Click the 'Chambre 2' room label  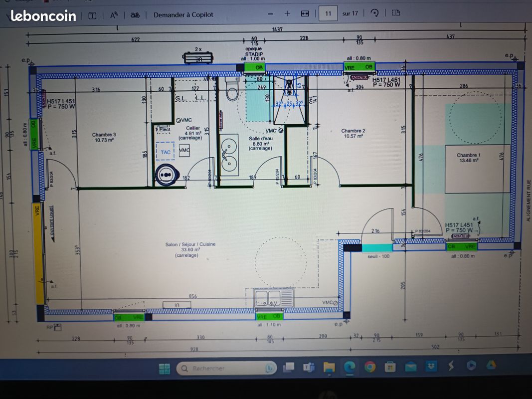(353, 131)
